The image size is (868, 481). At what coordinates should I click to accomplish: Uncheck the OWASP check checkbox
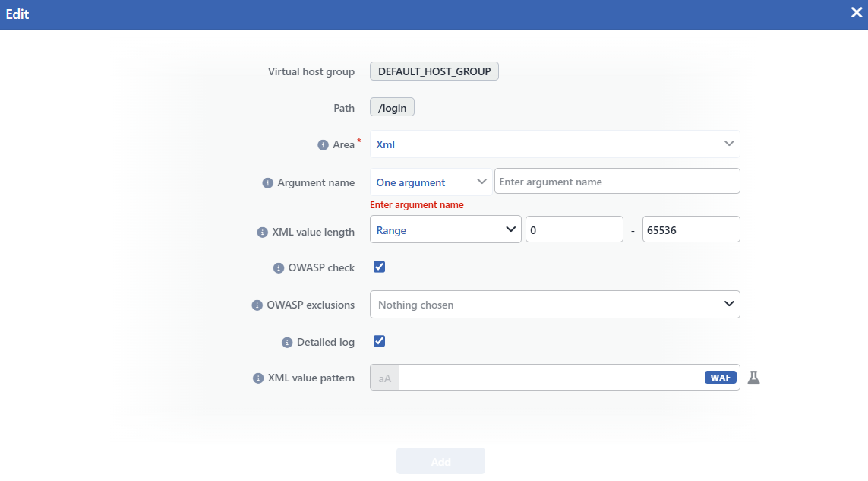[379, 267]
